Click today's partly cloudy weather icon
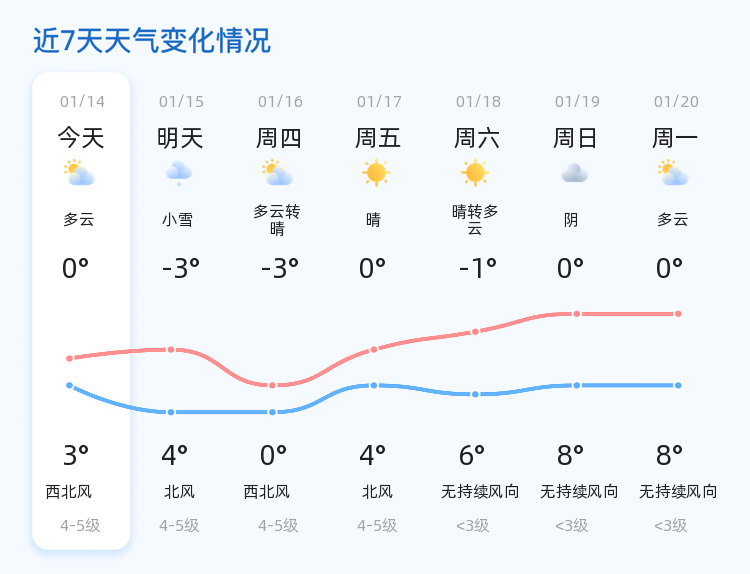Viewport: 750px width, 574px height. point(79,173)
